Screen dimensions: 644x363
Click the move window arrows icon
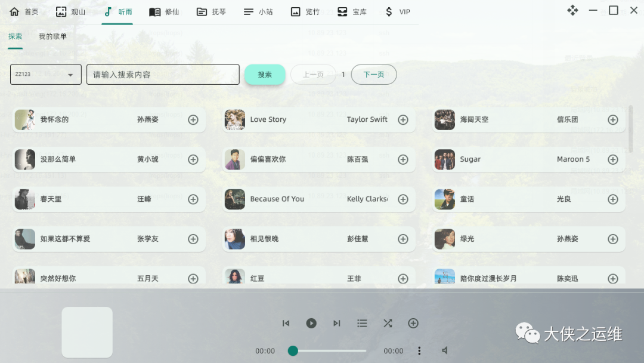572,10
